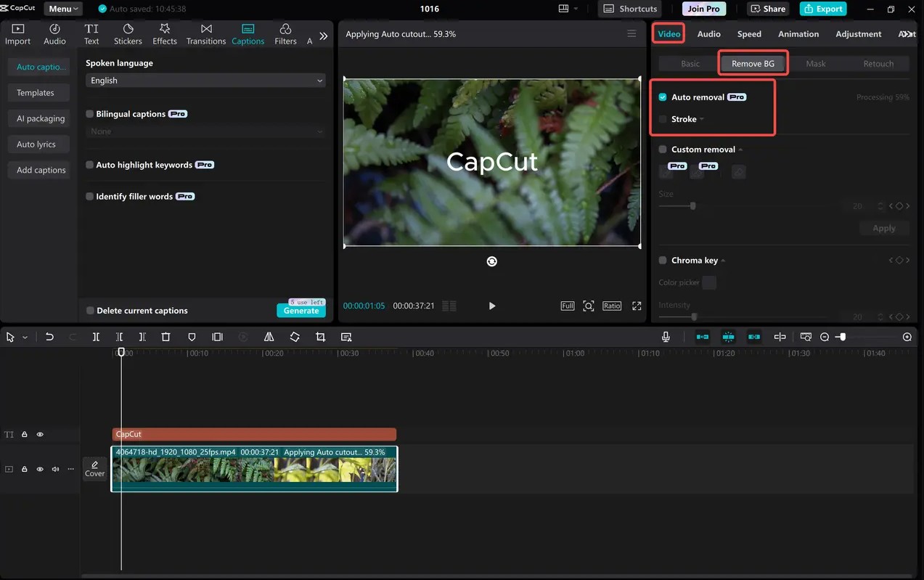Image resolution: width=924 pixels, height=580 pixels.
Task: Click the preview axis split-line icon
Action: point(780,337)
